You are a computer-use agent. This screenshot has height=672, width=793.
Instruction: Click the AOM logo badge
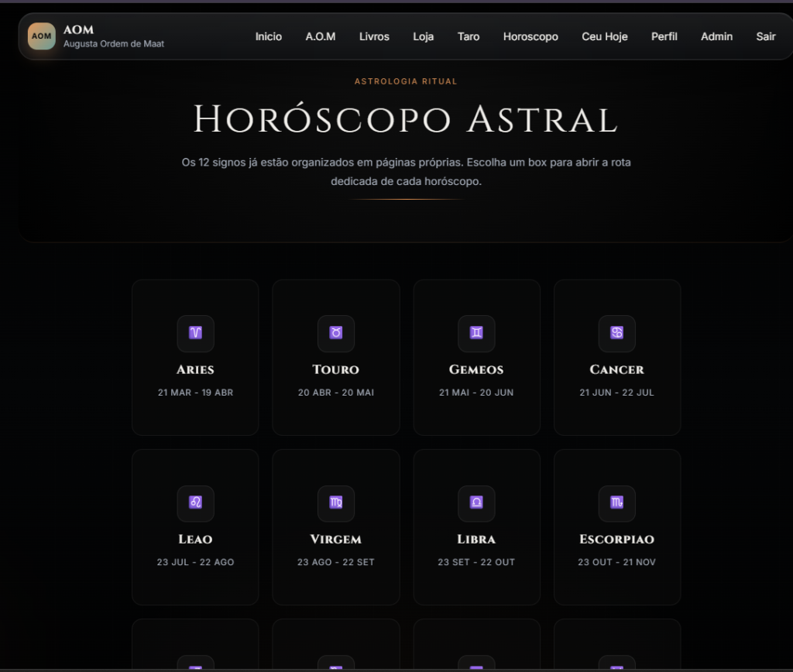pos(42,36)
